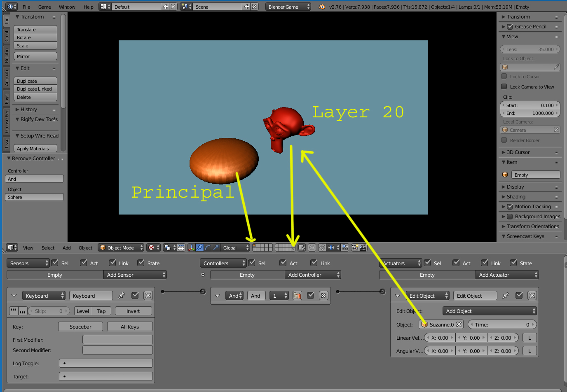Toggle the 3D manipulator axis icon

pos(191,247)
